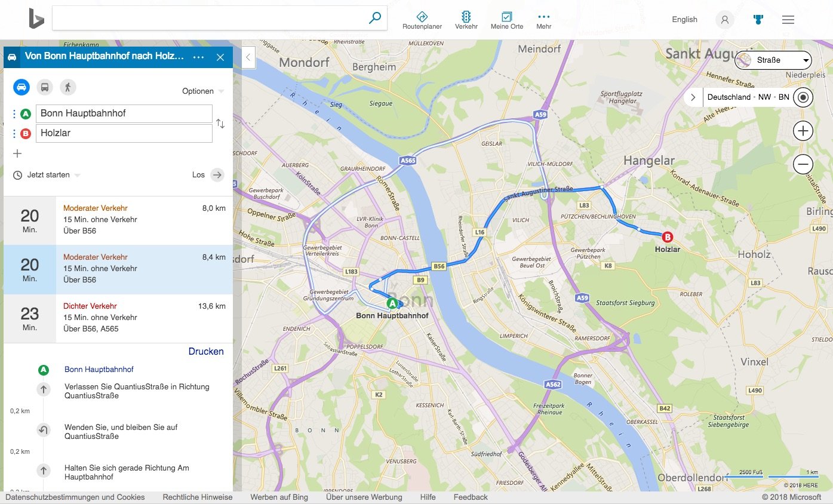Click Deutschland in the breadcrumb
Screen dimensions: 833x504
pos(729,97)
